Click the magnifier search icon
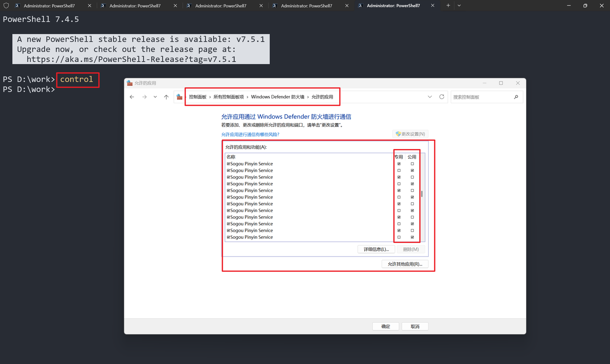Image resolution: width=610 pixels, height=364 pixels. point(516,97)
